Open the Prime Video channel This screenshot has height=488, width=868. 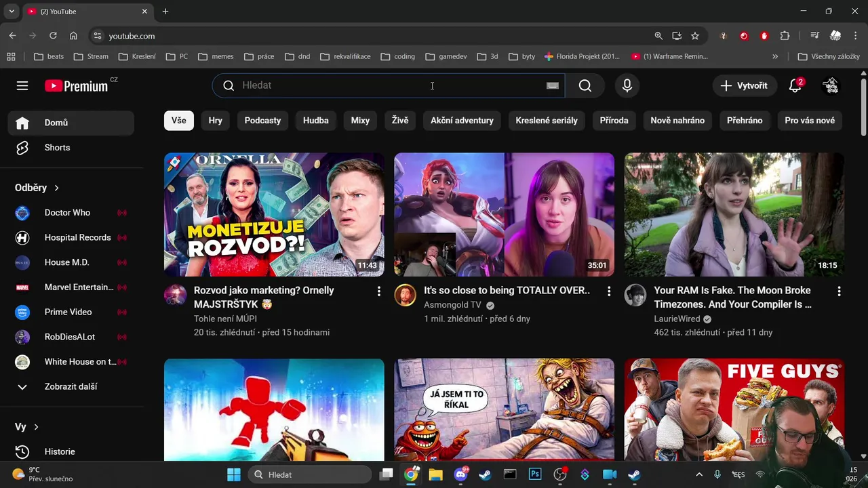71,312
